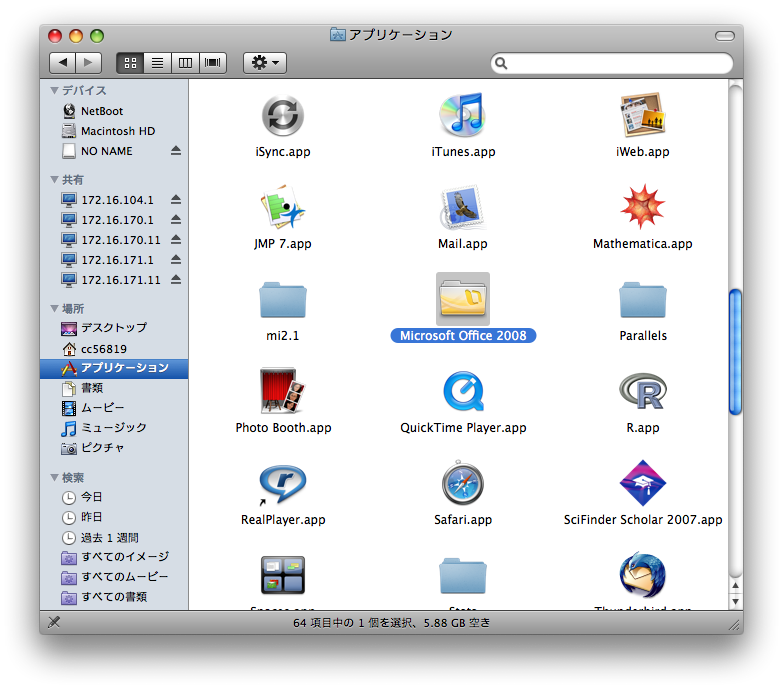Viewport: 783px width, 689px height.
Task: Select NetBoot in the sidebar
Action: [x=114, y=111]
